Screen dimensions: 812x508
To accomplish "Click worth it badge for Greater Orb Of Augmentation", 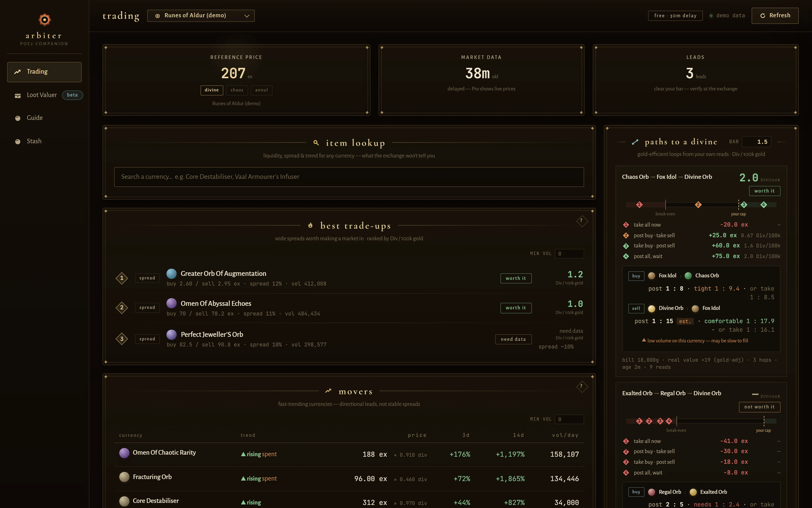I will 516,278.
